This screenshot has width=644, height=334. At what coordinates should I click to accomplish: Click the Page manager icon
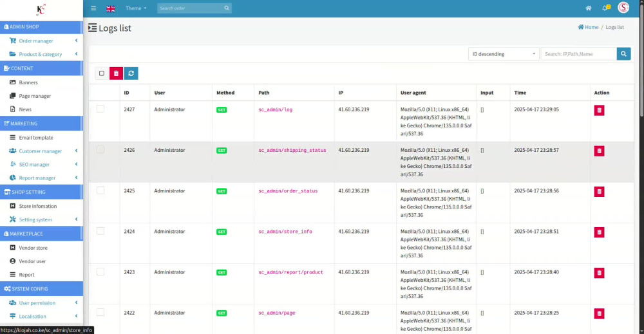[x=13, y=96]
